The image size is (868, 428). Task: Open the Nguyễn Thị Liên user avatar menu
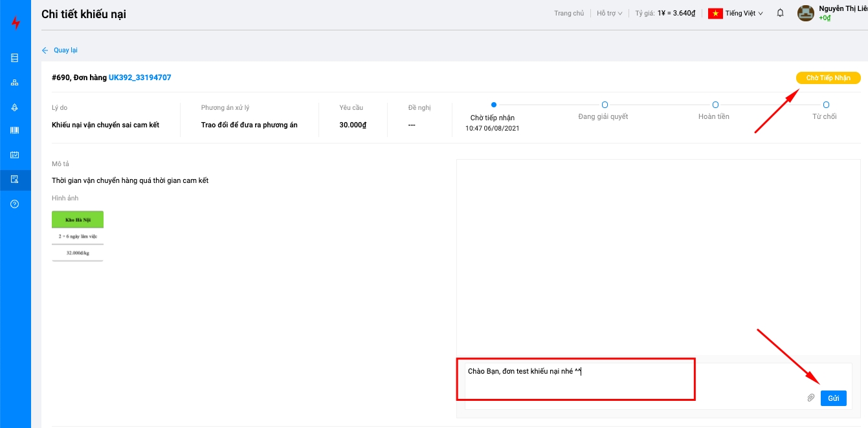pyautogui.click(x=805, y=13)
